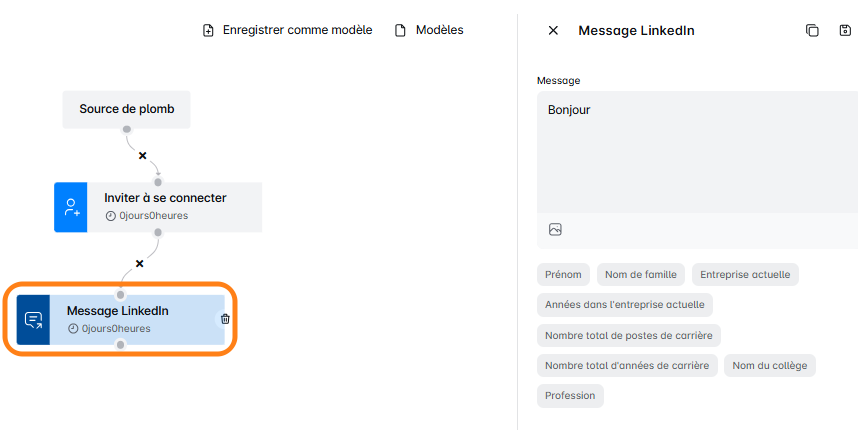Remove the connection below Source de plomb
The image size is (858, 430).
[142, 155]
